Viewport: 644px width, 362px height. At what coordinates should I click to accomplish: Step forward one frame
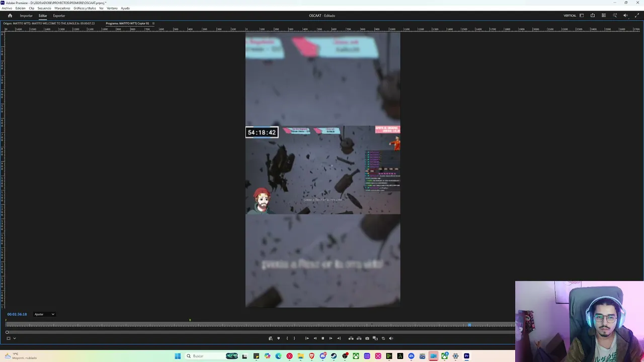pyautogui.click(x=331, y=338)
